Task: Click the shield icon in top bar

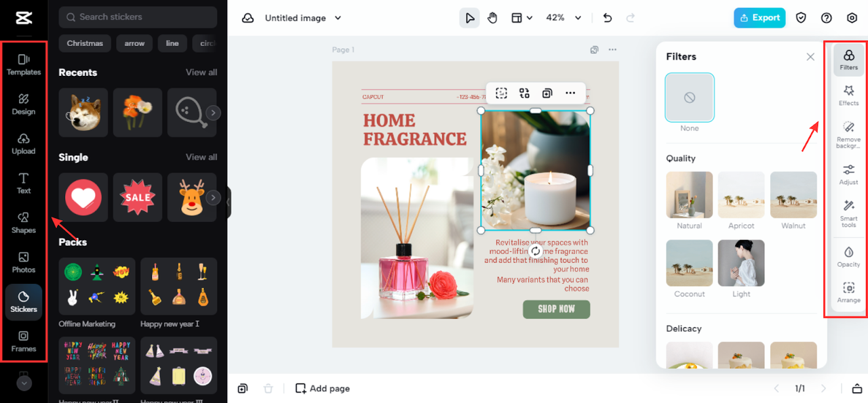Action: click(801, 18)
